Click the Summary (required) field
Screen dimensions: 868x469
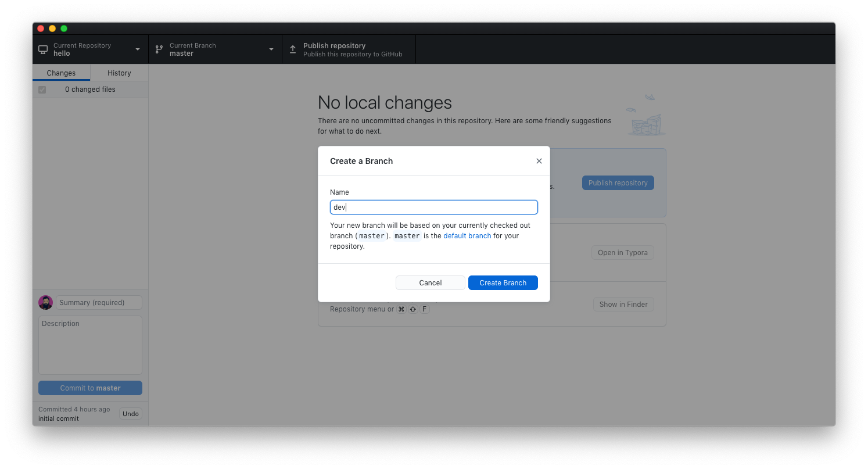coord(99,302)
